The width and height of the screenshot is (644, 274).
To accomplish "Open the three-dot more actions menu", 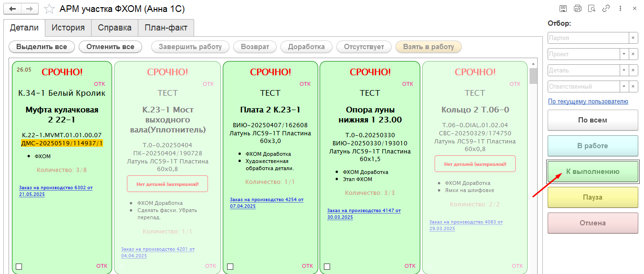I will click(621, 9).
